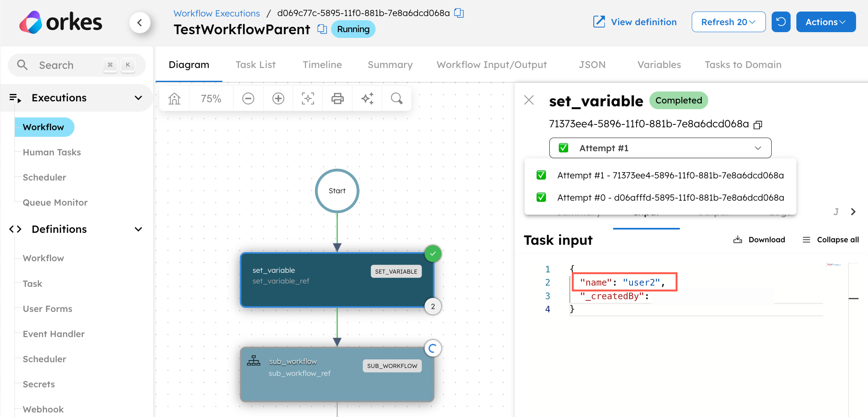Click the Running status badge
Screen dimensions: 868x417
pos(353,29)
